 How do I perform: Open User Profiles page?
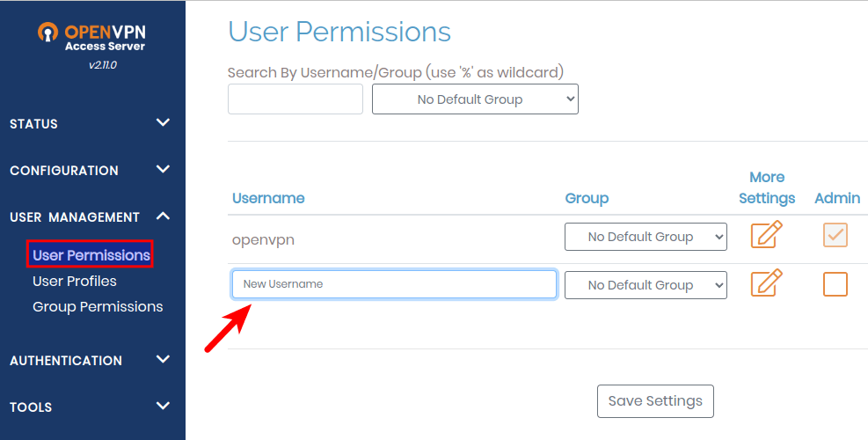pos(75,281)
